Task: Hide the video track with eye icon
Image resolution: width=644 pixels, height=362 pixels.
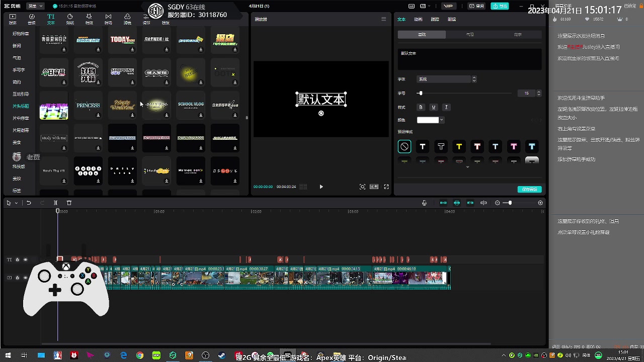Action: point(25,278)
